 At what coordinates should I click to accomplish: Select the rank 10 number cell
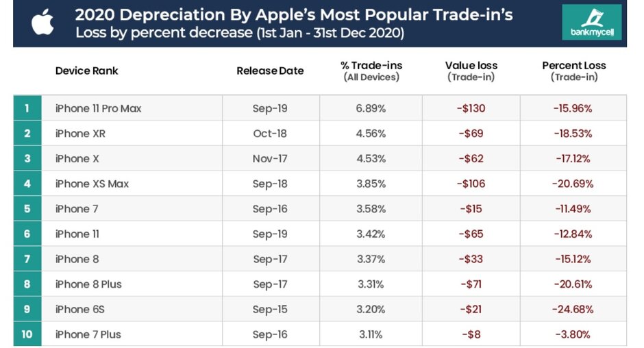coord(27,334)
